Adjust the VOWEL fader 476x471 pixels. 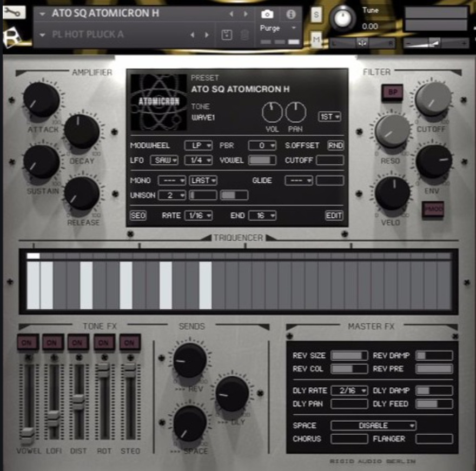[x=28, y=436]
